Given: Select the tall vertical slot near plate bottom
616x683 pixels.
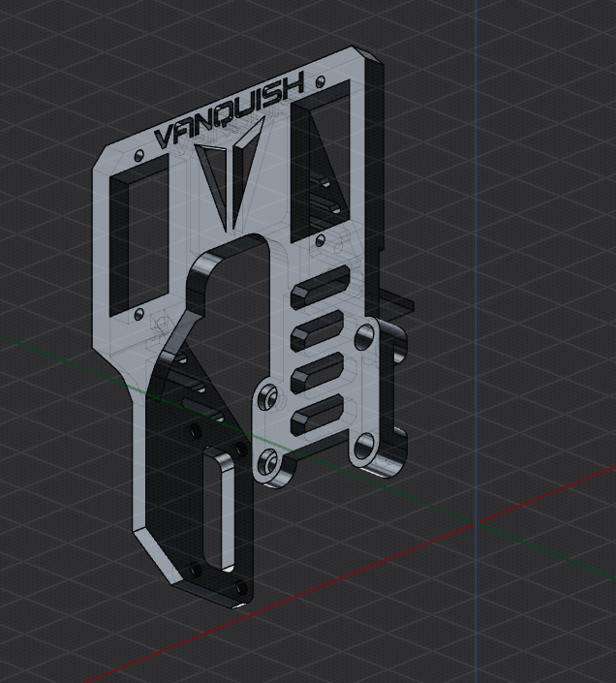Looking at the screenshot, I should tap(220, 509).
